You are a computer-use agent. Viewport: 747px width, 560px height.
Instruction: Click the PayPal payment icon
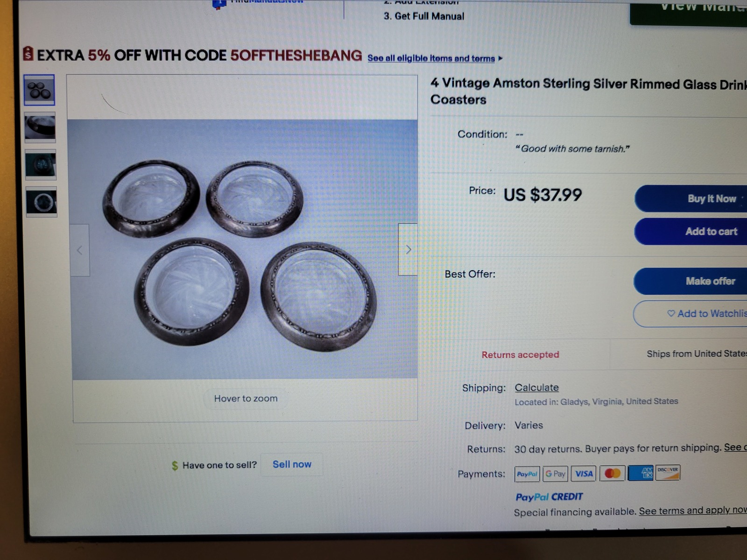(527, 474)
